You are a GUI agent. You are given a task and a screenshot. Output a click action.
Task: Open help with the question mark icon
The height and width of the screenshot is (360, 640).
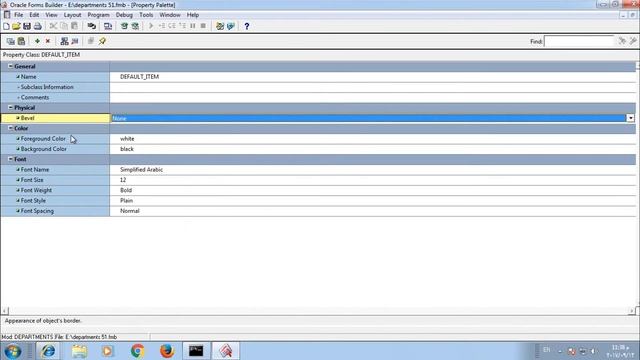point(247,26)
